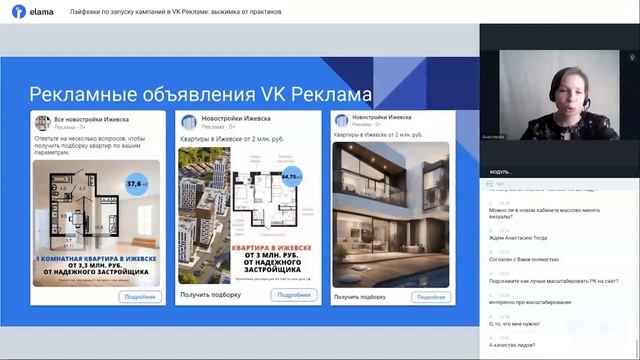Screen dimensions: 640x360
Task: Open the chat panel icon
Action: pos(489,184)
